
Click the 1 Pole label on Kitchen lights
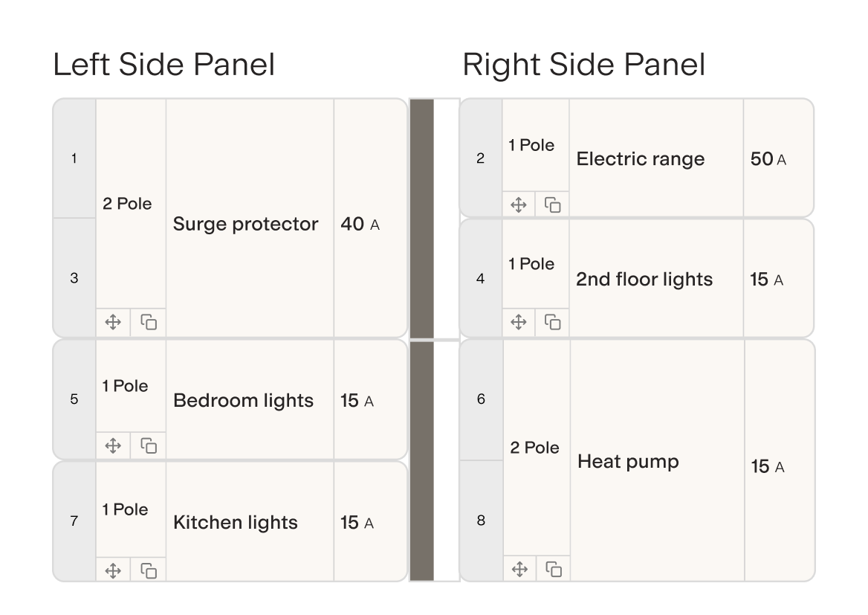coord(125,509)
